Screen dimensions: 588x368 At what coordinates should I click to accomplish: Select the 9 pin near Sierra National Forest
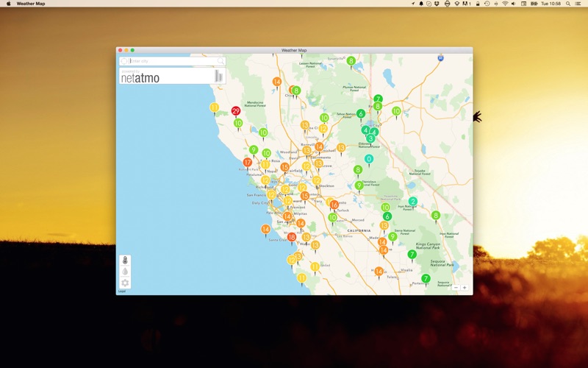coord(392,236)
